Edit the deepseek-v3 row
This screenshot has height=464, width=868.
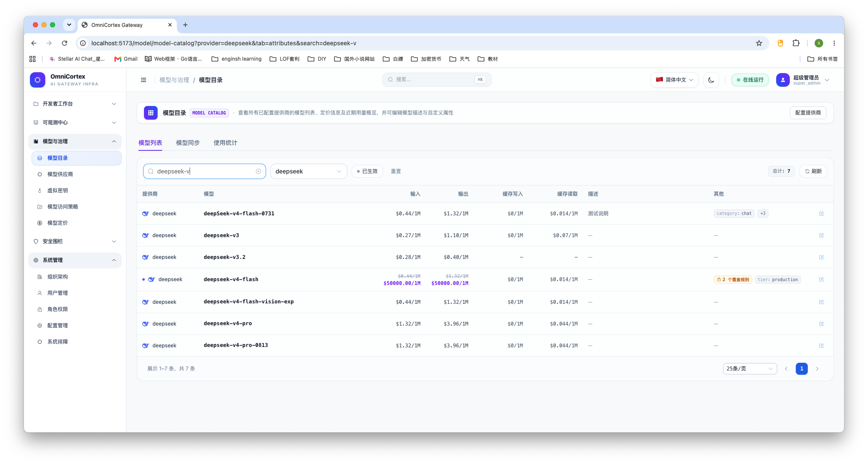821,235
